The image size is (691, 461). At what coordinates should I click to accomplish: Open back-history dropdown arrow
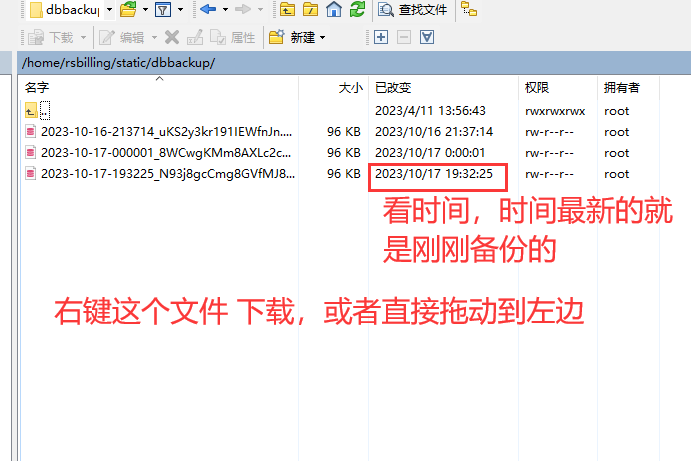pyautogui.click(x=223, y=11)
